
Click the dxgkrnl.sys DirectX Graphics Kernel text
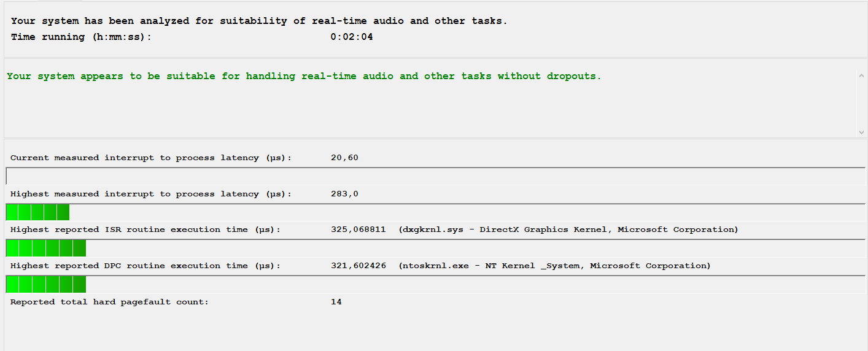(568, 229)
